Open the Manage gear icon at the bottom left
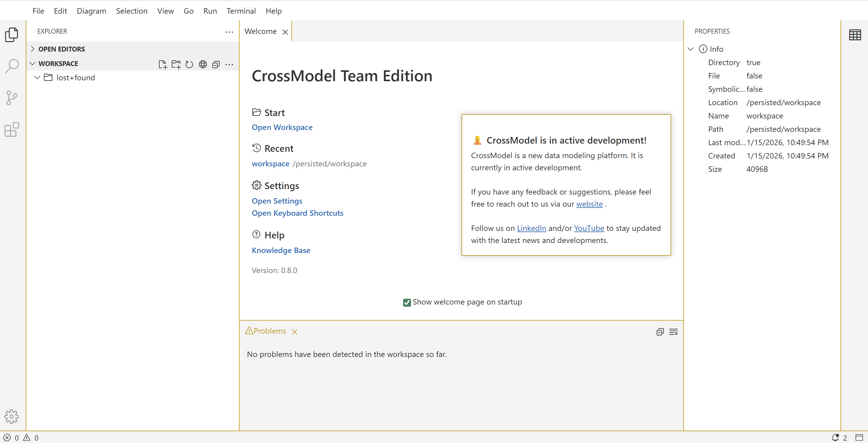Screen dimensions: 868x443 12,416
